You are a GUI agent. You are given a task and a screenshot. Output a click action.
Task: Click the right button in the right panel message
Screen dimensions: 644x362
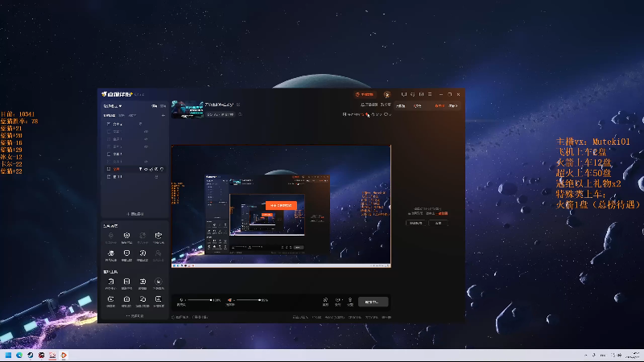click(438, 224)
